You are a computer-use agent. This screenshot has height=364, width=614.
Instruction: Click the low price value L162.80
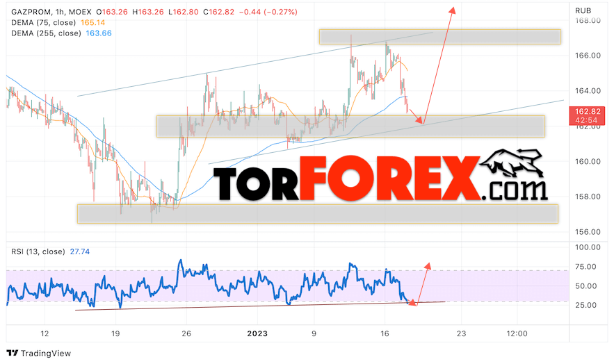(x=184, y=12)
